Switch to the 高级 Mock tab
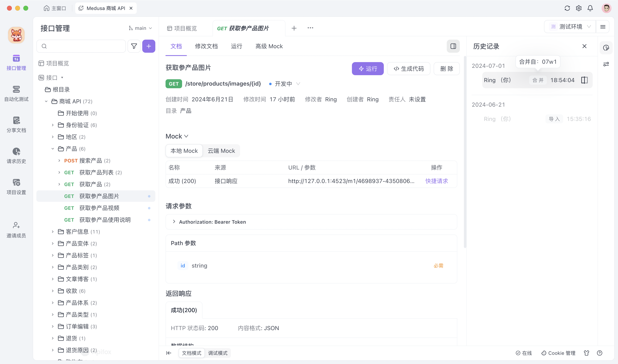Image resolution: width=618 pixels, height=364 pixels. coord(269,46)
